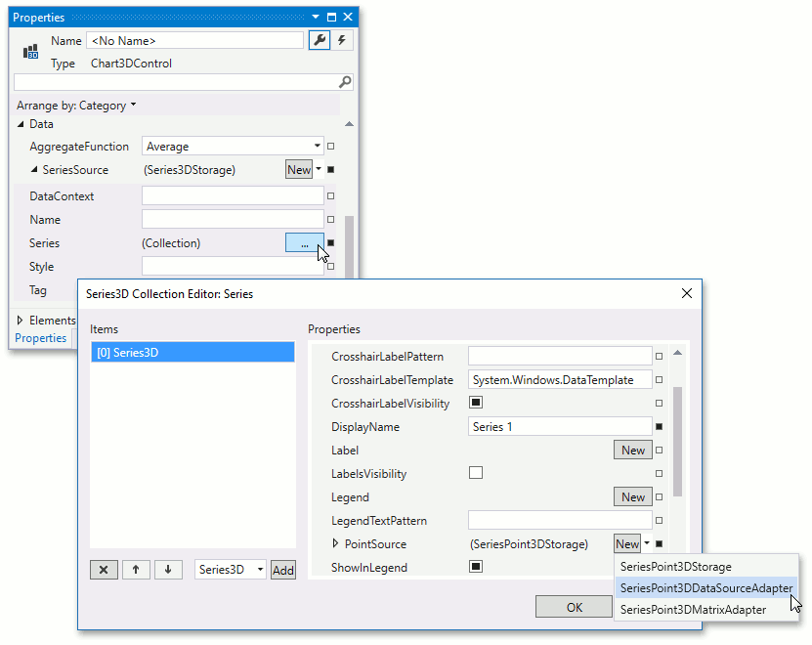
Task: Click the Add button in collection editor
Action: click(283, 570)
